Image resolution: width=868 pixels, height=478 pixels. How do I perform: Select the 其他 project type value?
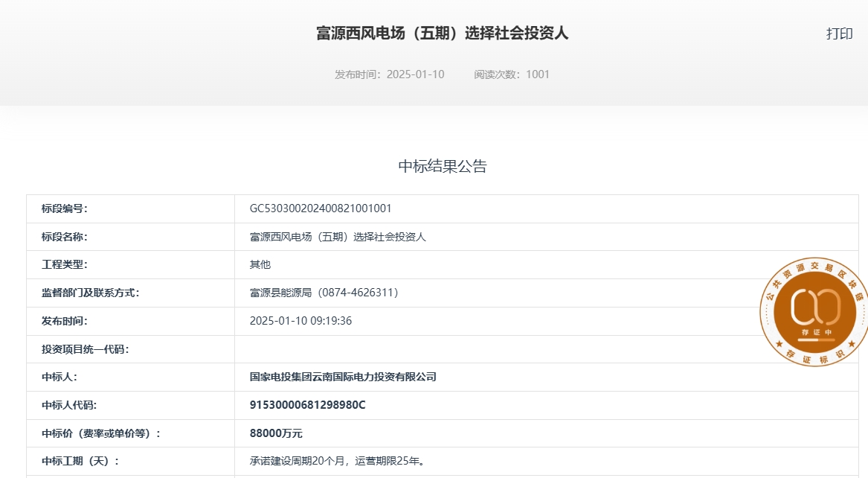pos(260,265)
